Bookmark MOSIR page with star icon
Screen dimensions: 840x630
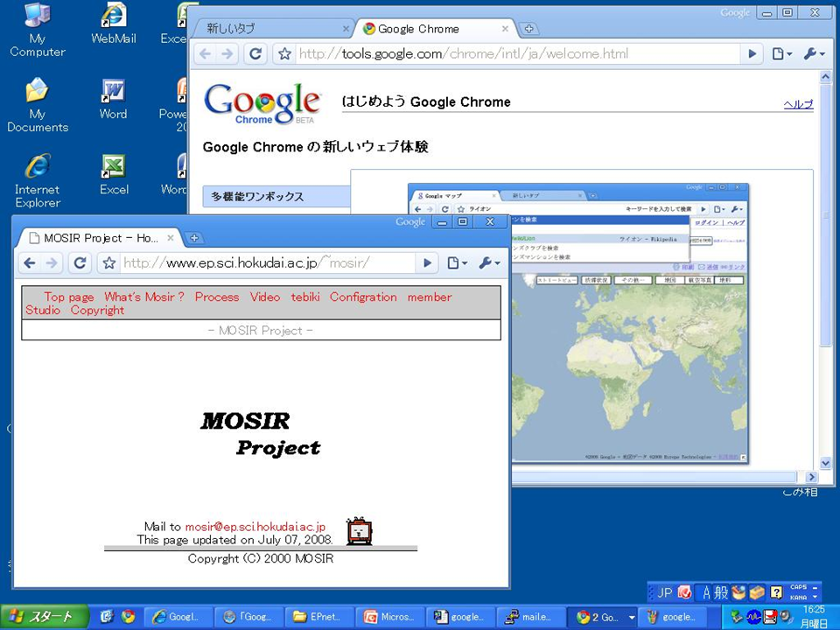tap(108, 263)
